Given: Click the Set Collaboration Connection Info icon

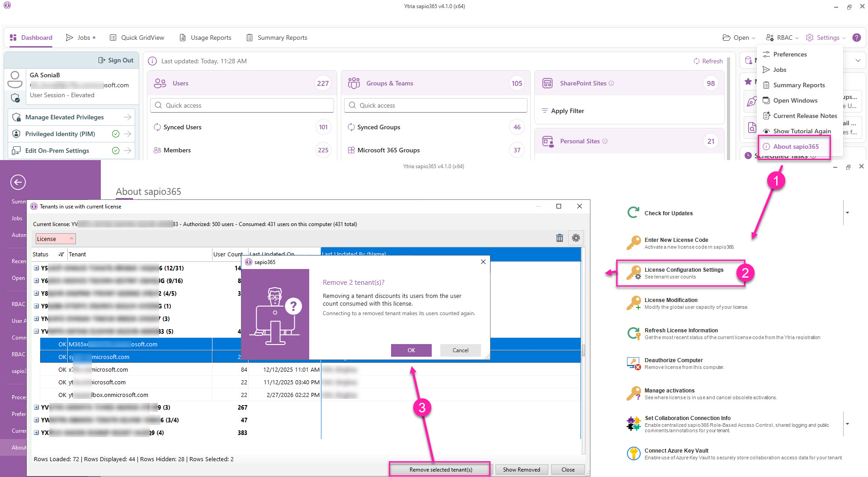Looking at the screenshot, I should pos(633,424).
